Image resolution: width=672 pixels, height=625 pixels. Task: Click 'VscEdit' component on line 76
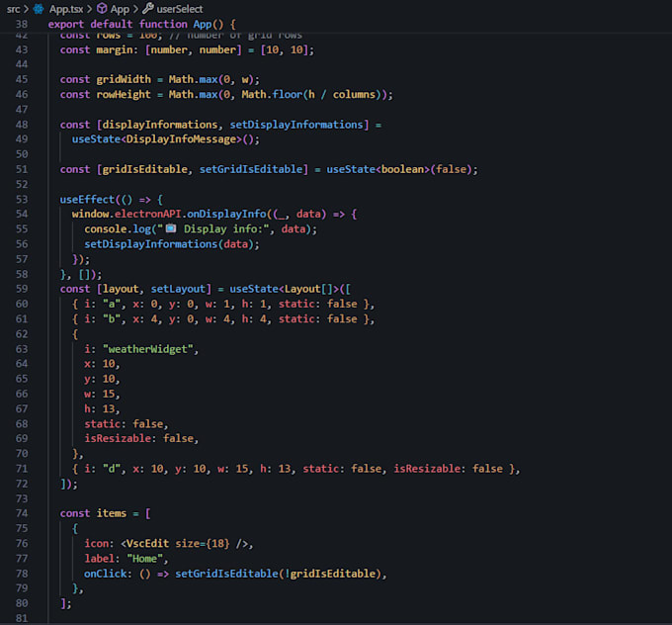pos(148,544)
